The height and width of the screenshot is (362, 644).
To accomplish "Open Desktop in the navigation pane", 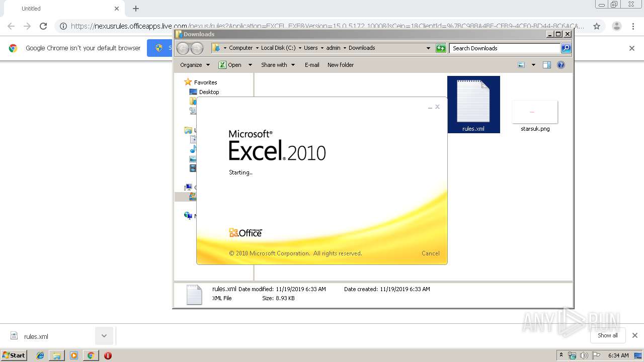I will tap(209, 92).
